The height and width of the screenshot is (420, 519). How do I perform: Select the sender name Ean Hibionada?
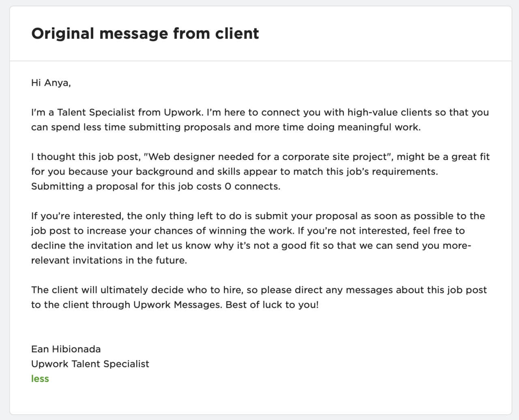[66, 349]
